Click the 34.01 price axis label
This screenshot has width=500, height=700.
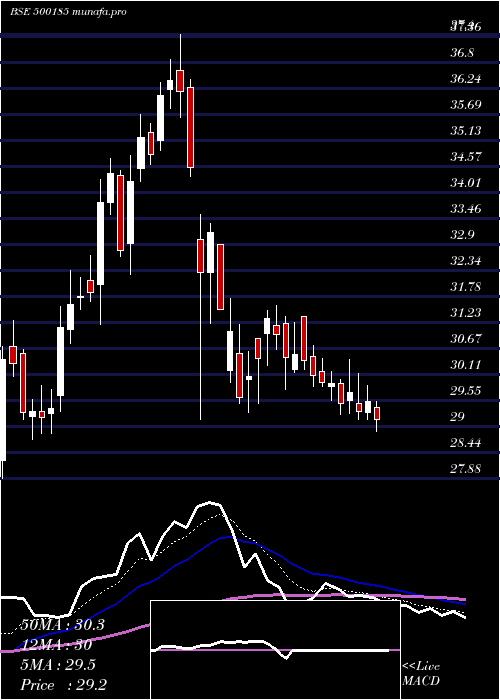pos(466,183)
